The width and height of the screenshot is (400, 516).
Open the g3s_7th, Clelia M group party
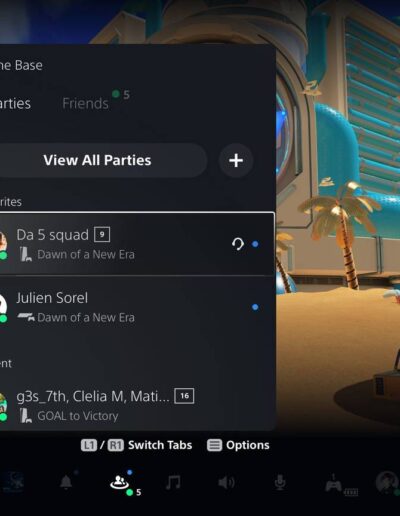[x=137, y=406]
